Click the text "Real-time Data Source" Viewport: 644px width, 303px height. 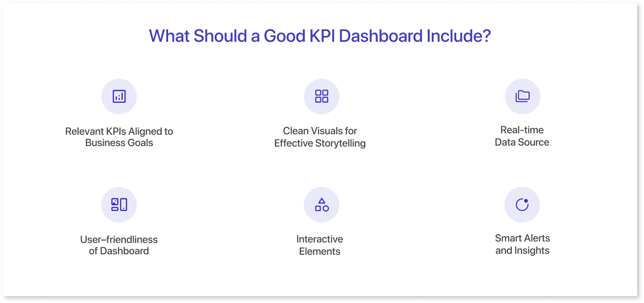[522, 136]
